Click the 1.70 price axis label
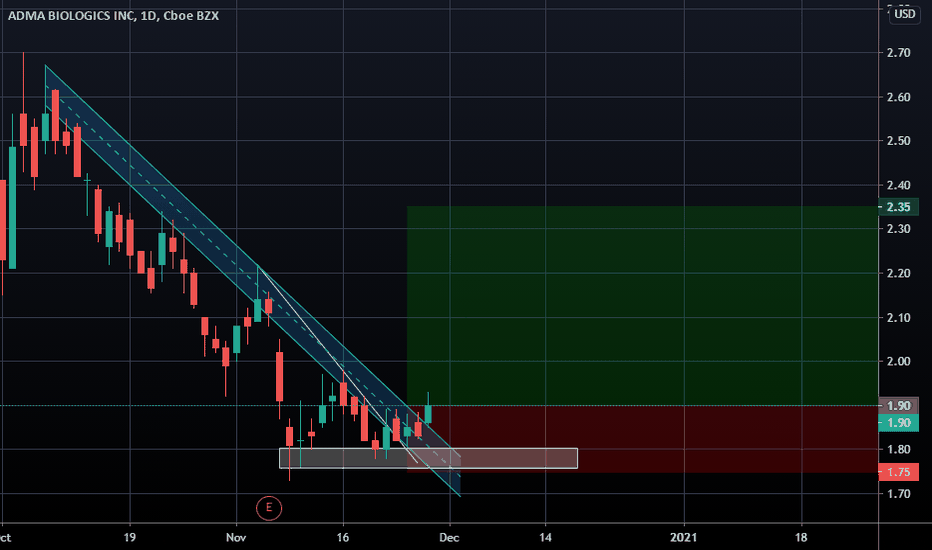This screenshot has height=550, width=932. point(898,494)
